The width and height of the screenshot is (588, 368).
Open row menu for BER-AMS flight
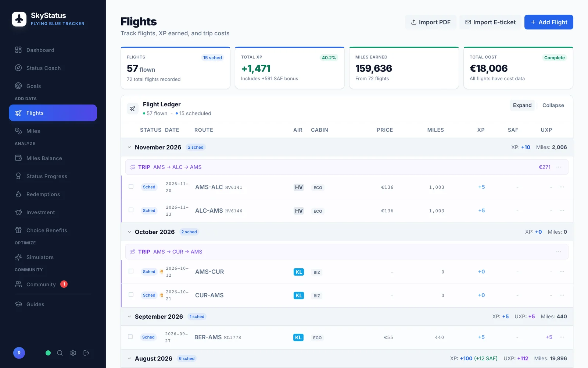pyautogui.click(x=562, y=337)
